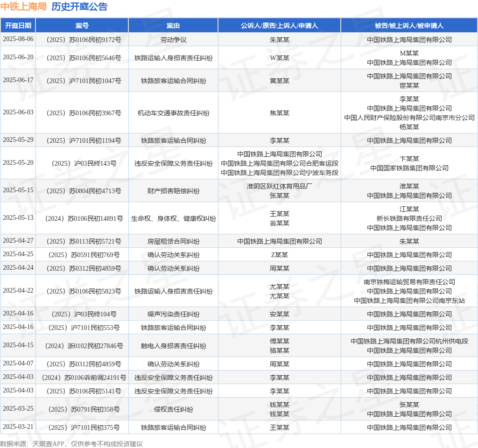
Task: Click plaintiff 淮阴区跃红体育用品厂
Action: pos(280,186)
